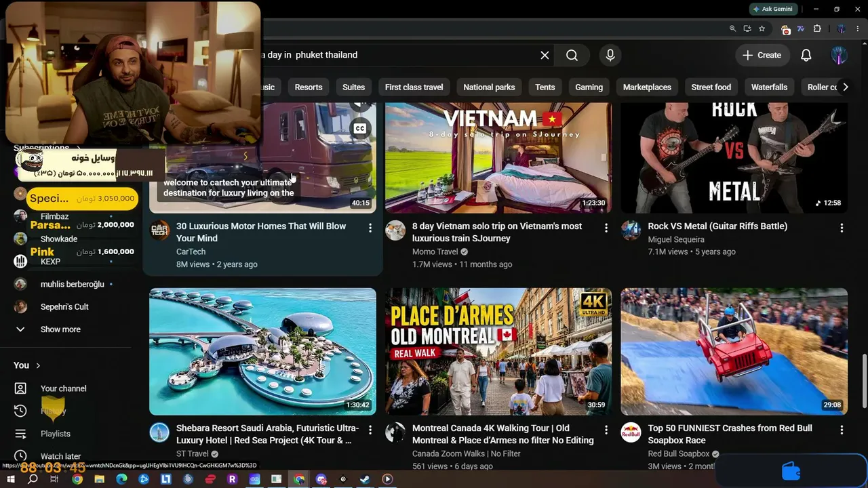
Task: Open the 7TV extension icon
Action: 801,28
